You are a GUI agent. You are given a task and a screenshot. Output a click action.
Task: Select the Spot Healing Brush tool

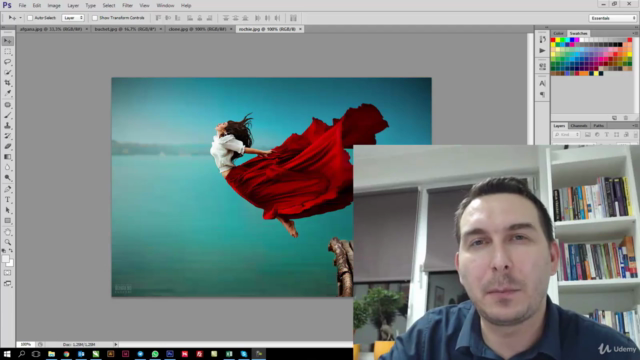tap(8, 105)
